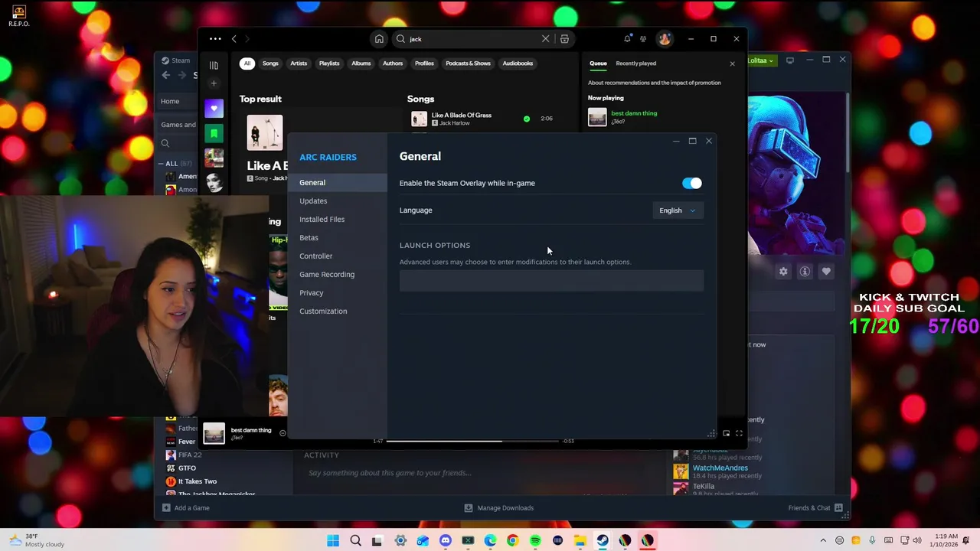The width and height of the screenshot is (980, 551).
Task: Open Spotify notifications bell
Action: [x=628, y=39]
